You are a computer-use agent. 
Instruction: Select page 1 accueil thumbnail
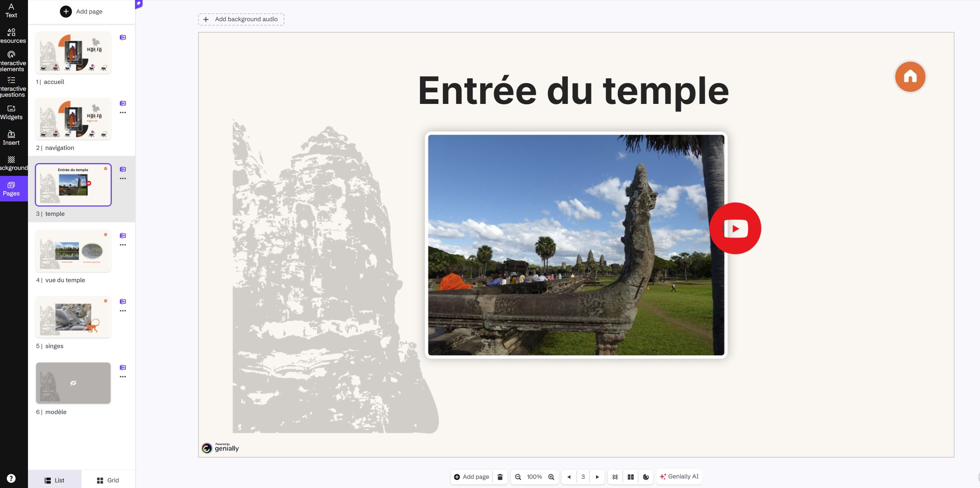click(x=73, y=52)
